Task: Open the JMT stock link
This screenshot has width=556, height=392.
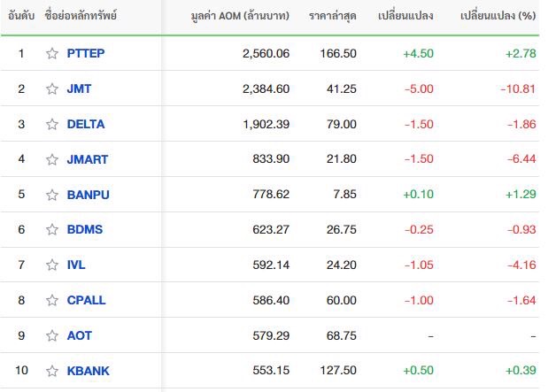Action: [79, 88]
